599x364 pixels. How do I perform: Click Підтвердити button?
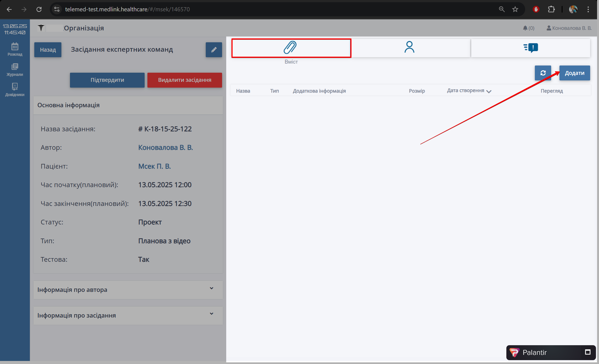(107, 80)
